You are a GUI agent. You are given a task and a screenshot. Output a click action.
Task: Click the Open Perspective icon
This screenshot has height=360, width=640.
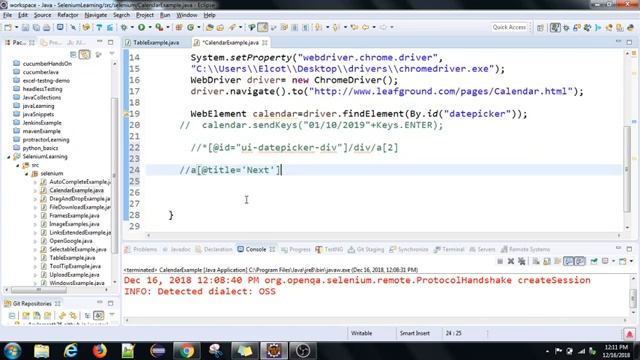[540, 28]
